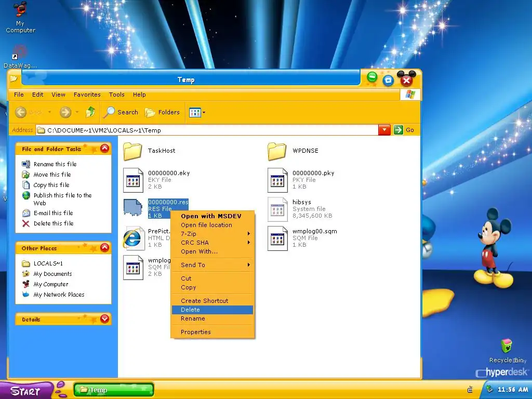
Task: Open DataWag desktop shortcut icon
Action: tap(20, 56)
